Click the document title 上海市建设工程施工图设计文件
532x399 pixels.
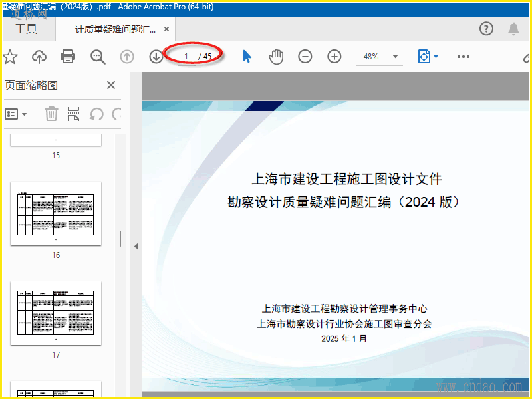click(346, 179)
